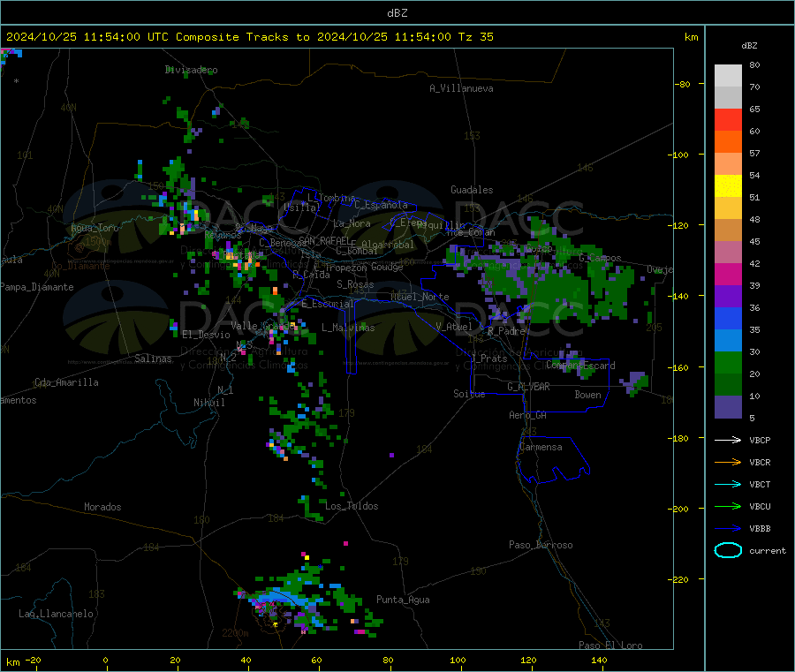Viewport: 795px width, 672px height.
Task: Click the 'Morados' map label
Action: pyautogui.click(x=103, y=507)
